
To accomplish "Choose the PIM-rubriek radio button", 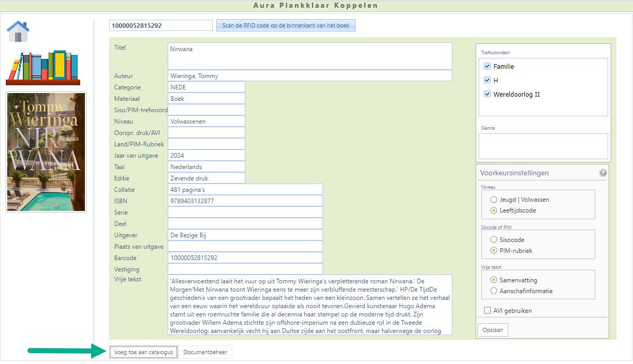I will [493, 251].
